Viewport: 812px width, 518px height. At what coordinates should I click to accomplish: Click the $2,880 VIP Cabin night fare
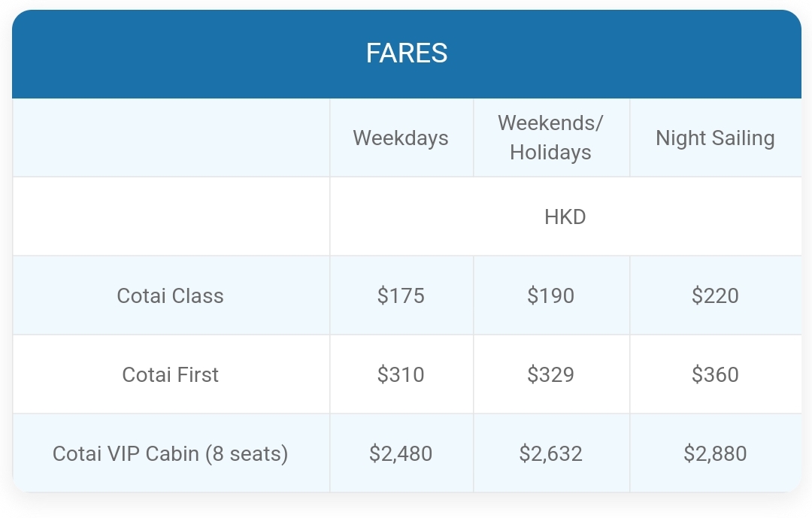coord(715,454)
